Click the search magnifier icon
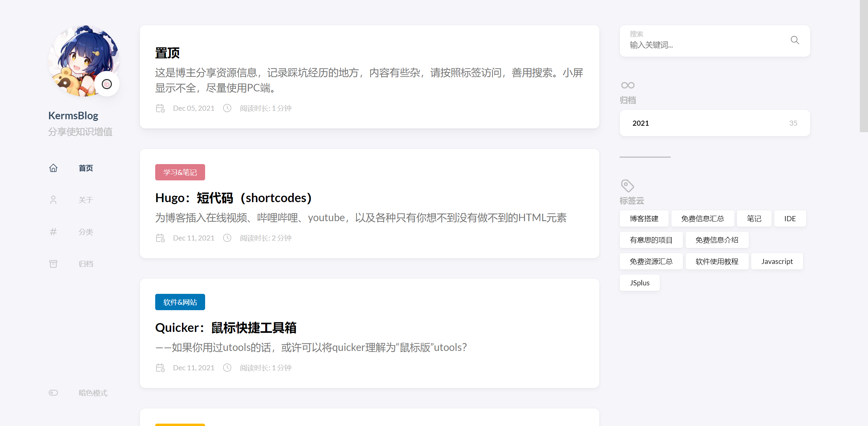The height and width of the screenshot is (426, 868). [795, 40]
